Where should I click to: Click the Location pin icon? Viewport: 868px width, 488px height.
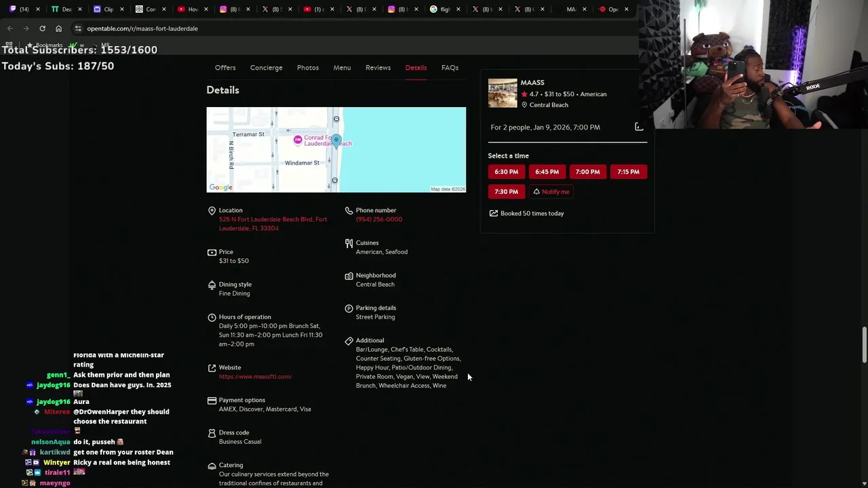pyautogui.click(x=212, y=211)
